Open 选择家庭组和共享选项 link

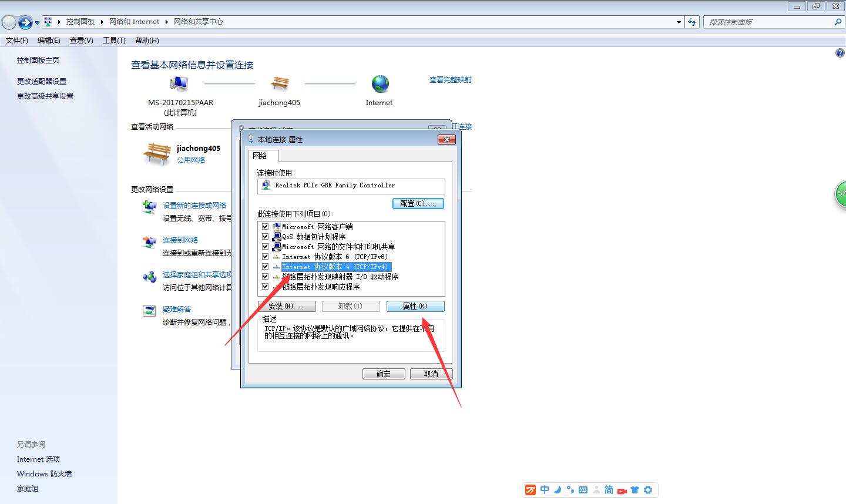(197, 275)
